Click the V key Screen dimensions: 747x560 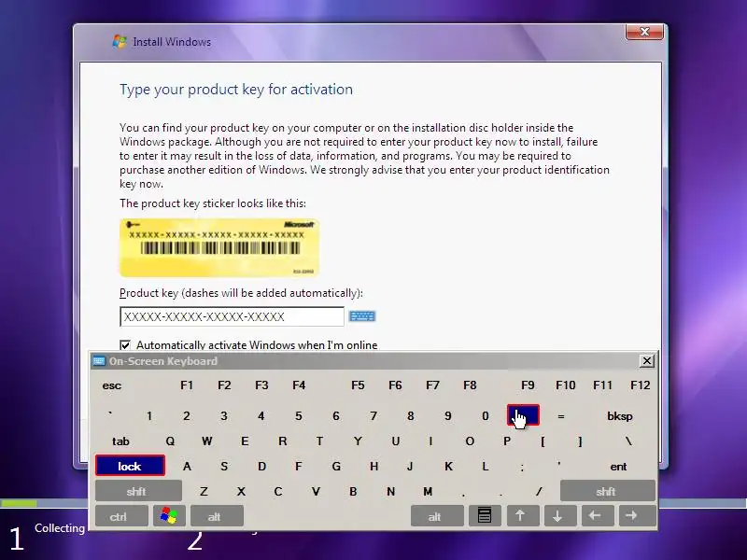[316, 492]
